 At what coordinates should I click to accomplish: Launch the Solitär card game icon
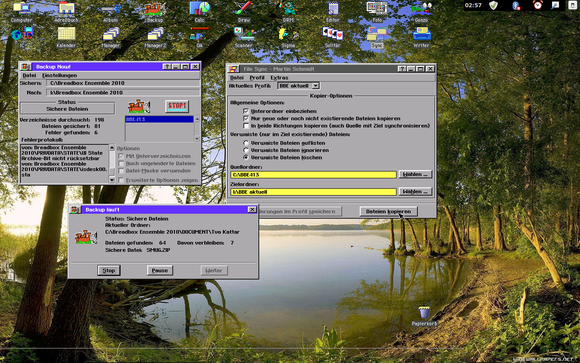click(333, 37)
